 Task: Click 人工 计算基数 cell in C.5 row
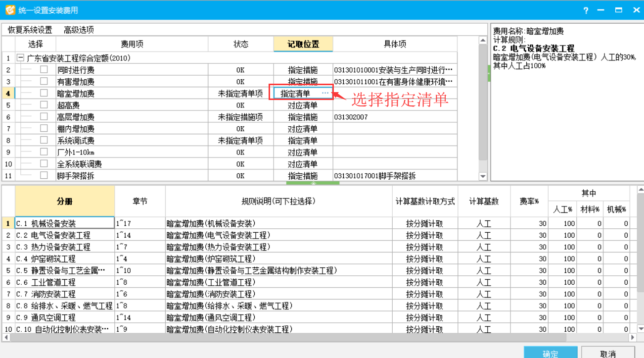[484, 270]
